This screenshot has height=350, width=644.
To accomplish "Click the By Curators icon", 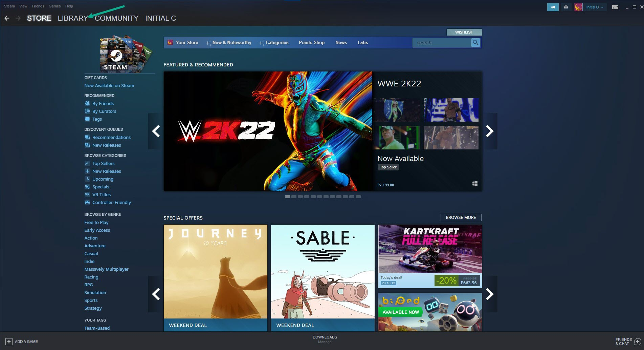I will (x=87, y=111).
